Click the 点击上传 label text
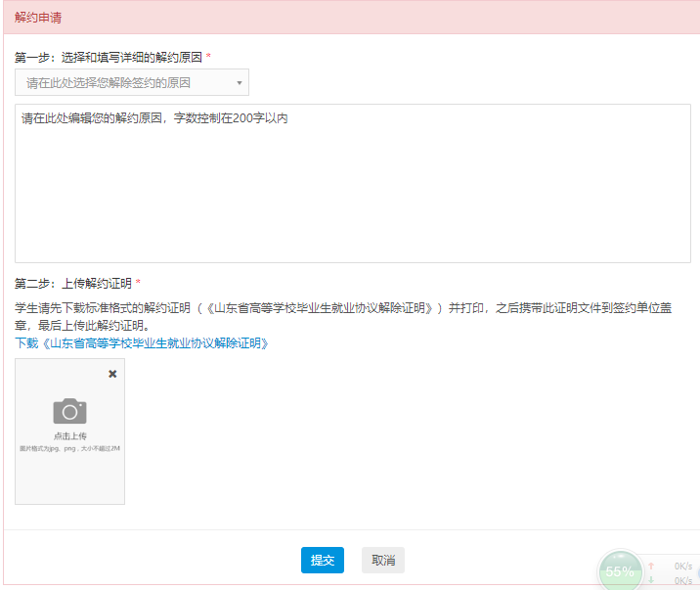Screen dimensions: 700x590 click(x=69, y=435)
